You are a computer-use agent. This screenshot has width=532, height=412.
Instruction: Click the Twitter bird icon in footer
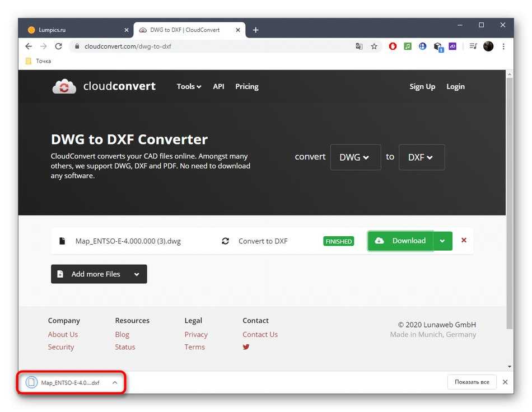(x=246, y=347)
